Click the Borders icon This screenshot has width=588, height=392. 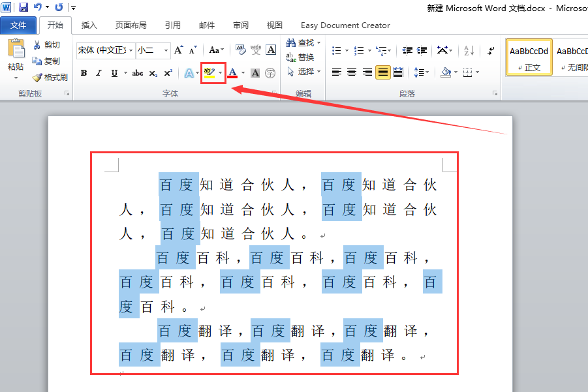[x=467, y=72]
